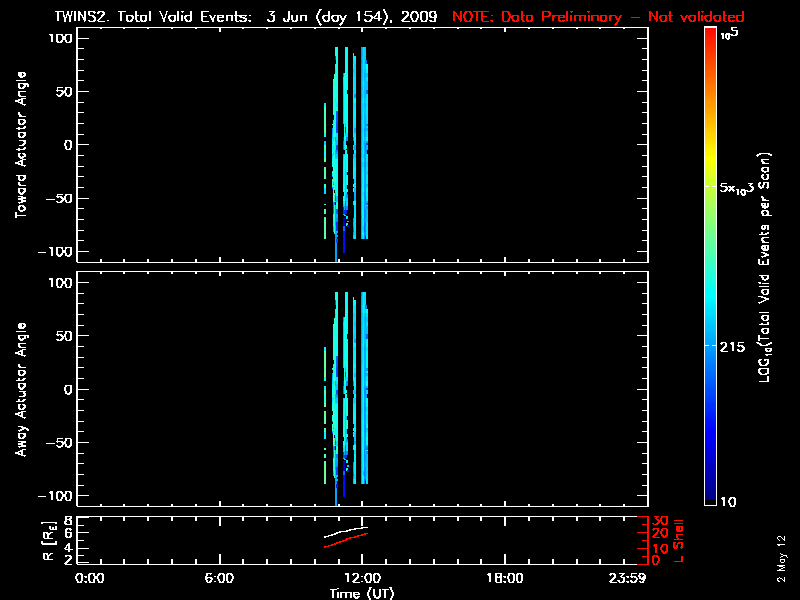This screenshot has height=600, width=800.
Task: Click the red 'L Shell' axis label
Action: tap(680, 539)
